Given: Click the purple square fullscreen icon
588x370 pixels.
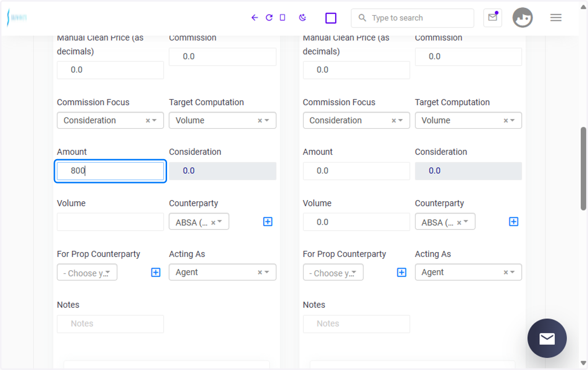Looking at the screenshot, I should click(331, 18).
